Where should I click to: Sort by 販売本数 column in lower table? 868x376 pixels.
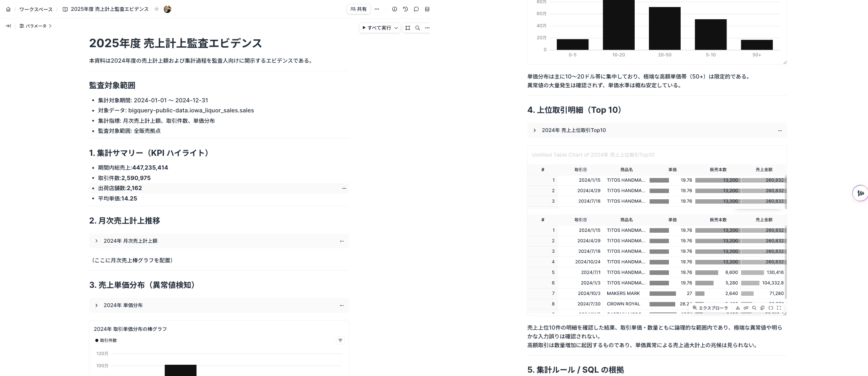[x=718, y=220]
